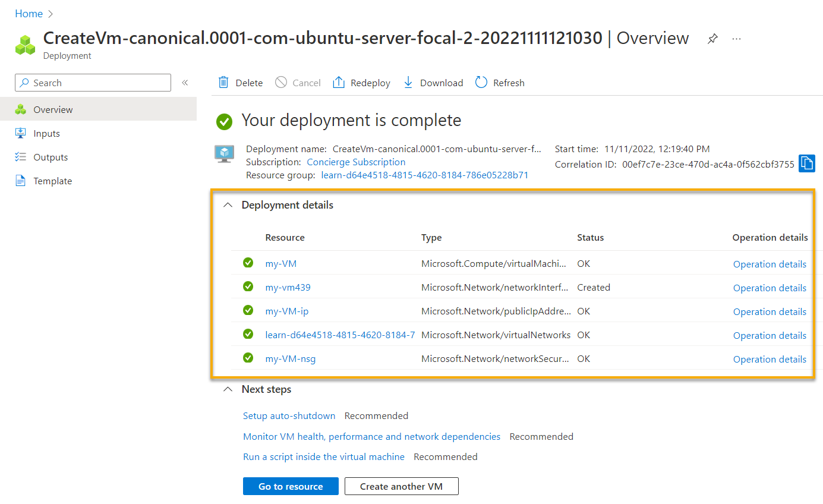The height and width of the screenshot is (504, 823).
Task: Click the Setup auto-shutdown link
Action: point(289,415)
